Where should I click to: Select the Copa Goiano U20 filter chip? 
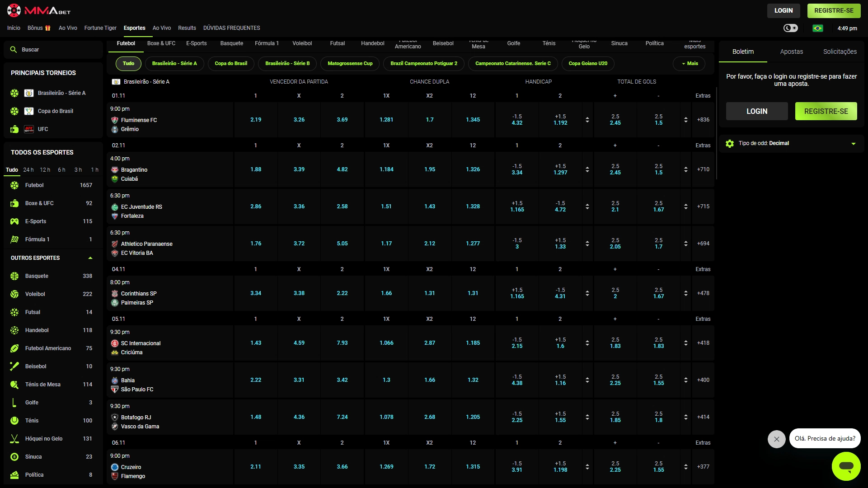[x=588, y=64]
